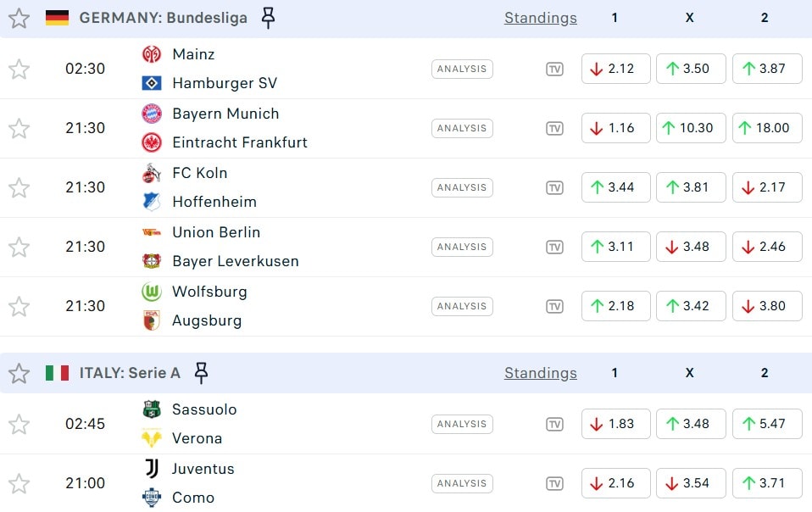Open Analysis for Bayern Munich match
The width and height of the screenshot is (812, 512).
462,128
